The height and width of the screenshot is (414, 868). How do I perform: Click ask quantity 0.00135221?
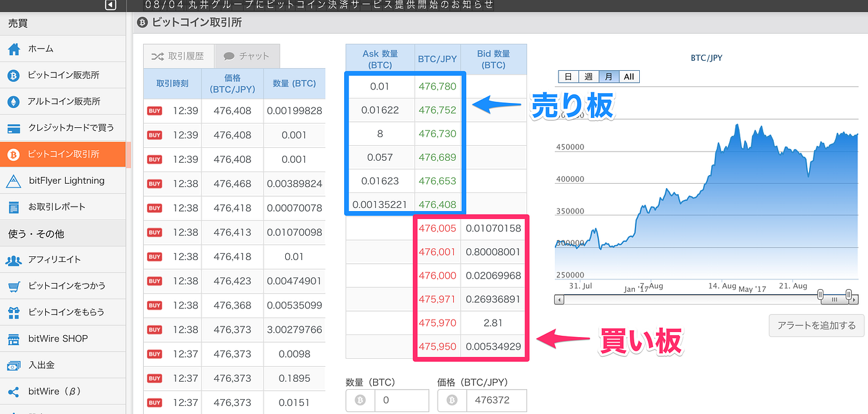[379, 205]
